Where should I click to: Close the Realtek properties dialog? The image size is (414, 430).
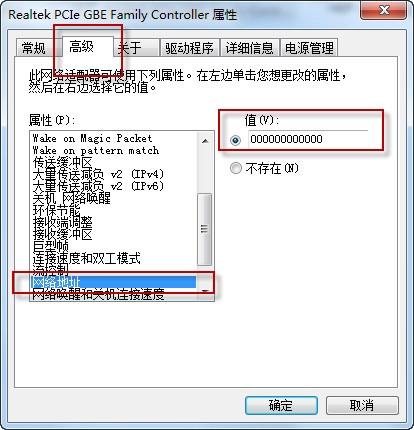(x=383, y=11)
